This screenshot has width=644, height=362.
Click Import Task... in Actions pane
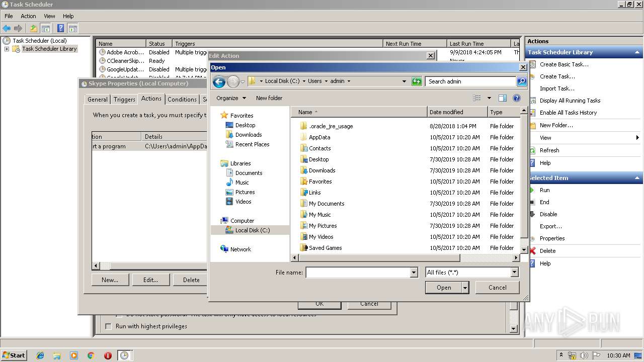click(x=557, y=88)
